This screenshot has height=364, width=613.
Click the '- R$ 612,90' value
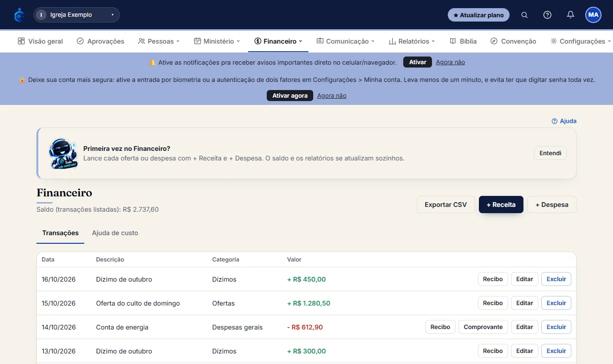tap(305, 327)
